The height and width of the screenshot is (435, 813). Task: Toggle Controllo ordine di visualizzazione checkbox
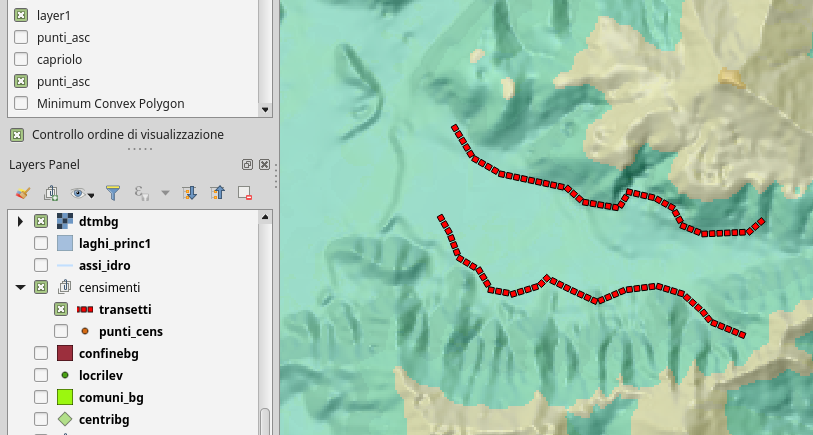(x=17, y=135)
